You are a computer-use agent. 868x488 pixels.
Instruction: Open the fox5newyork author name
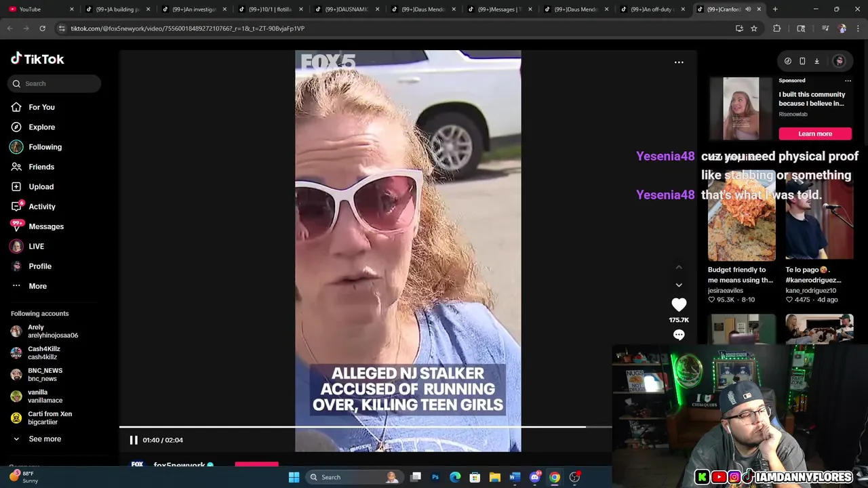pyautogui.click(x=179, y=466)
